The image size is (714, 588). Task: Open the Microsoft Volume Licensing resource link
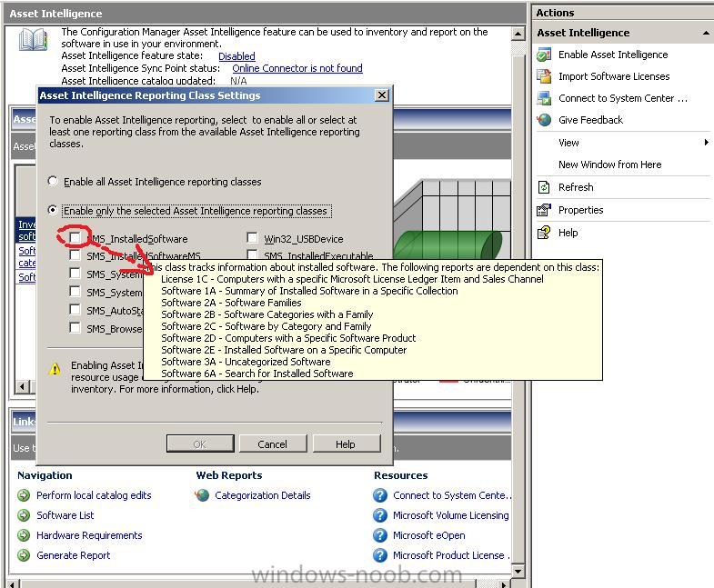point(451,515)
